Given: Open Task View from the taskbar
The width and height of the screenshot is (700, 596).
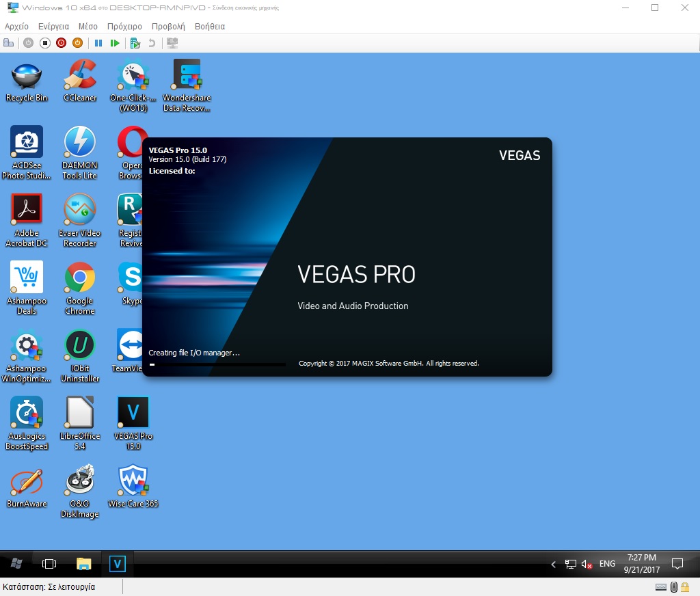Looking at the screenshot, I should pos(49,563).
